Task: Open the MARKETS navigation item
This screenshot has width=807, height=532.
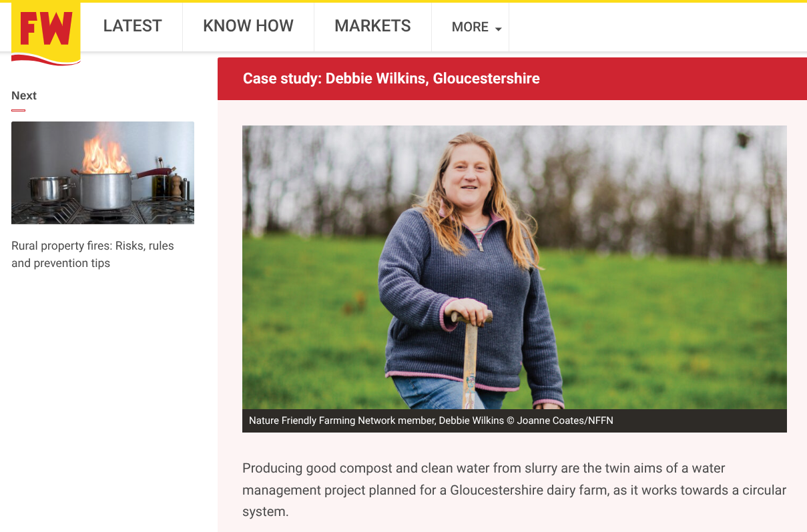Action: (372, 26)
